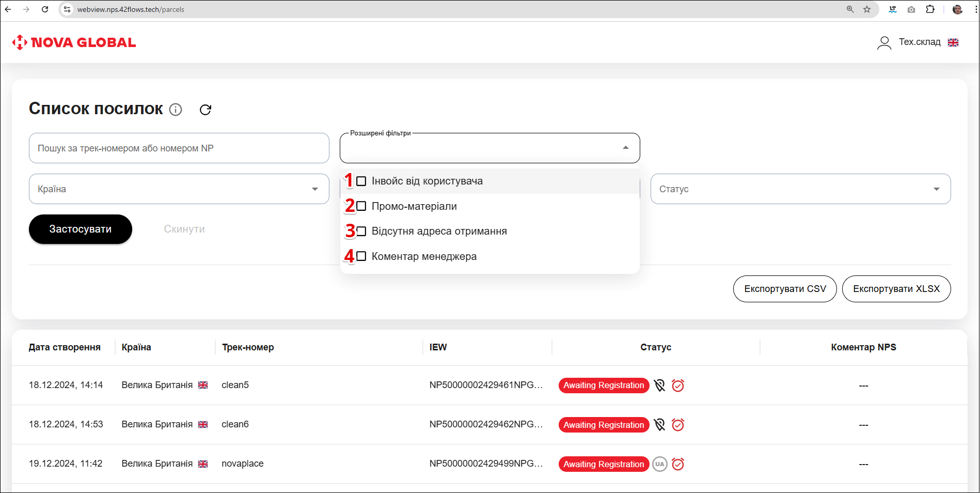The image size is (980, 493).
Task: Click the refresh icon beside Список посилок
Action: [x=206, y=110]
